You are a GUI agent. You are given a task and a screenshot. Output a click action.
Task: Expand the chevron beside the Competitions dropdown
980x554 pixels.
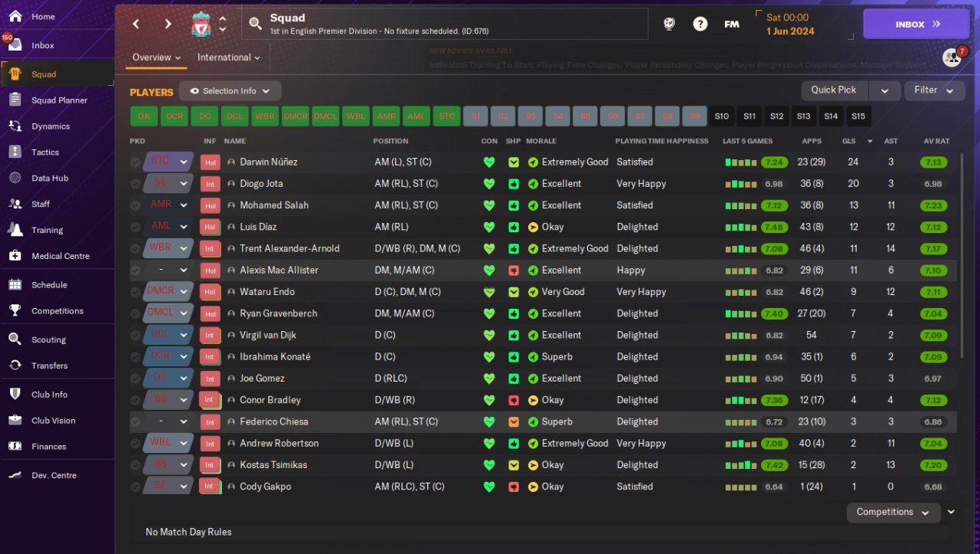(951, 512)
